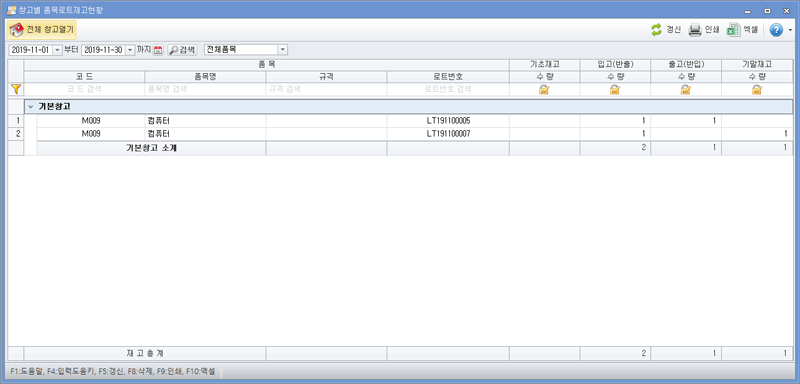
Task: Click M009 code in row LT191100005
Action: pyautogui.click(x=91, y=121)
